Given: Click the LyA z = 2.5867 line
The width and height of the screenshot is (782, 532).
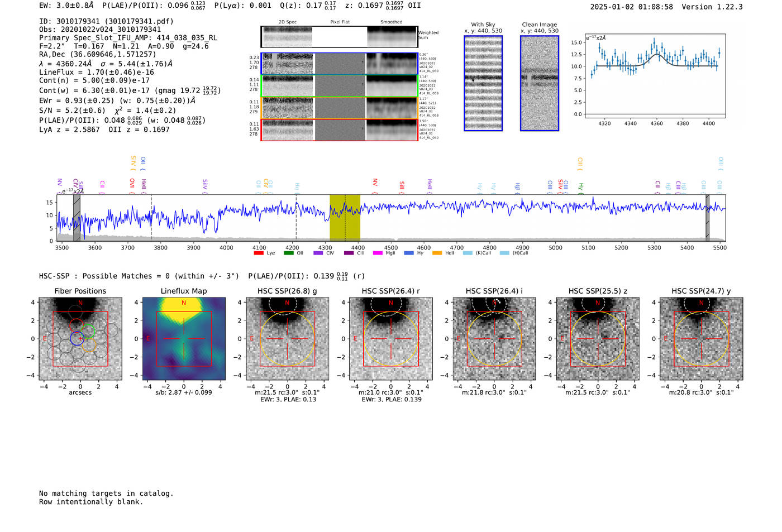Looking at the screenshot, I should [x=69, y=130].
